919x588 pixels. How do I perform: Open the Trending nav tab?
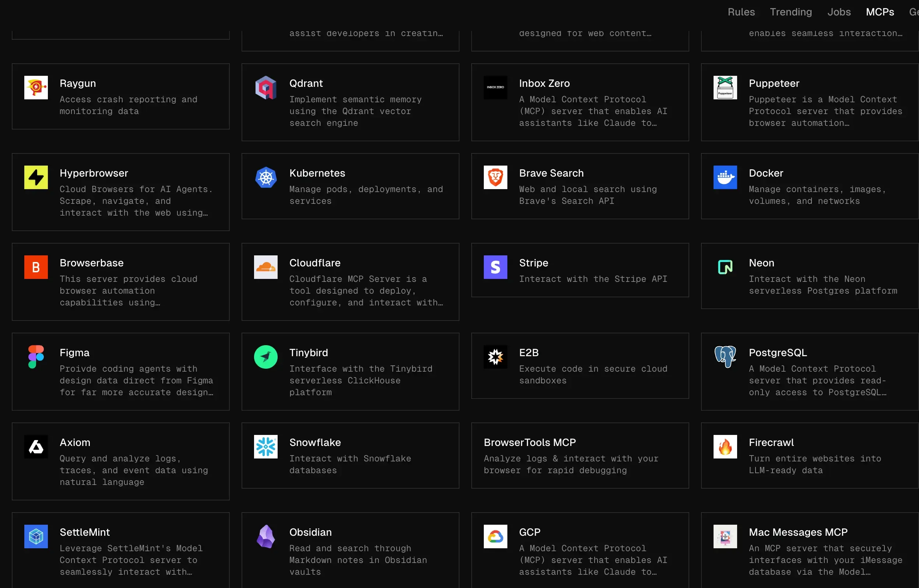pyautogui.click(x=791, y=12)
